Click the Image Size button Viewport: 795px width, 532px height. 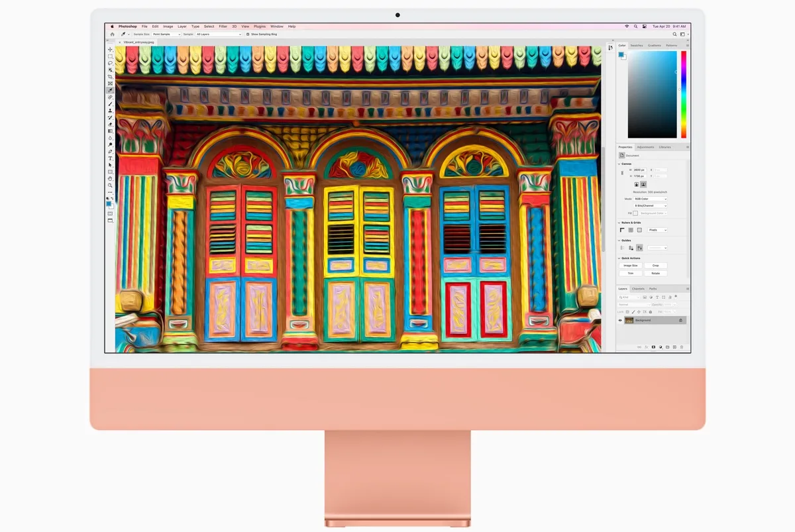coord(631,266)
